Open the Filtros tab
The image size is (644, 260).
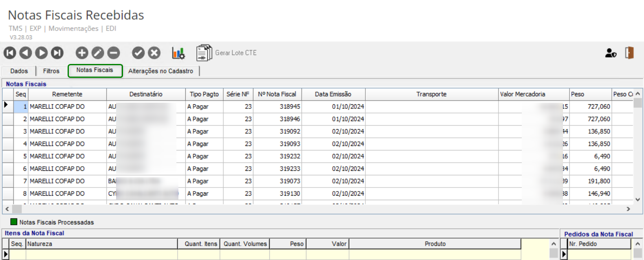[x=51, y=71]
